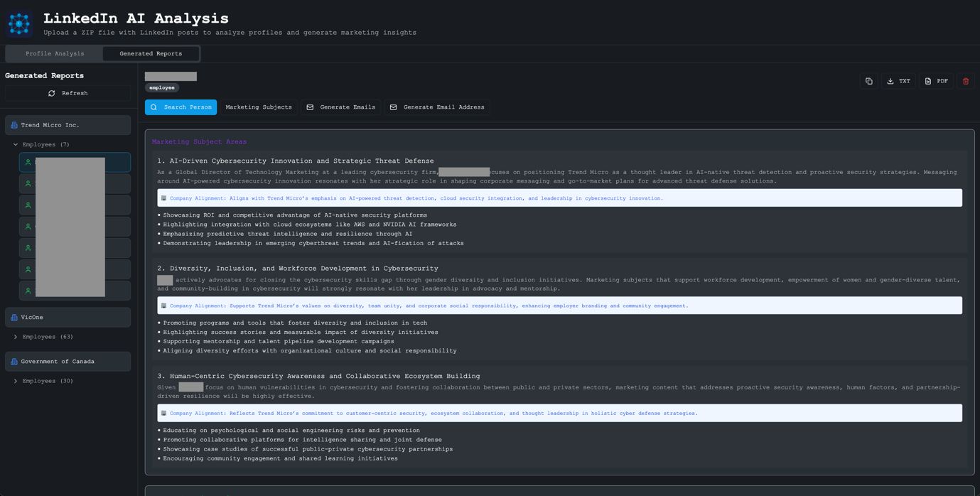Click the LinkedIn AI Analysis logo
Viewport: 980px width, 496px height.
click(x=19, y=23)
